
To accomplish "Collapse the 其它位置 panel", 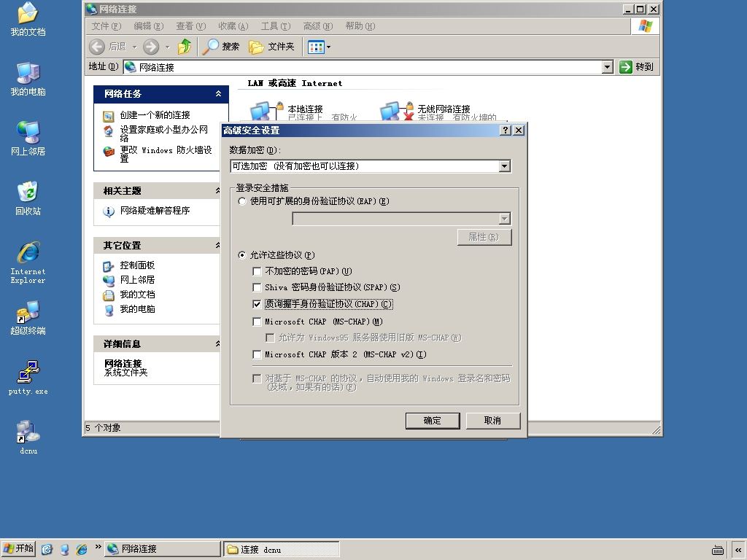I will 217,245.
